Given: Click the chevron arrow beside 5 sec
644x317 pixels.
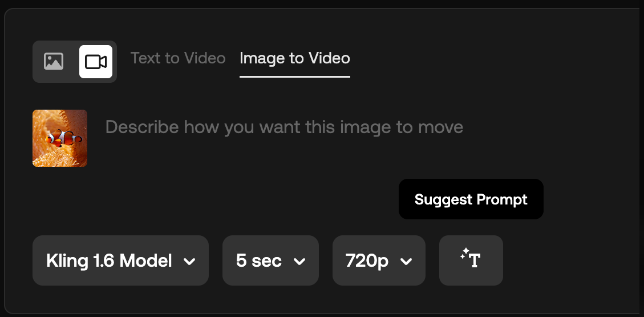Looking at the screenshot, I should (299, 262).
